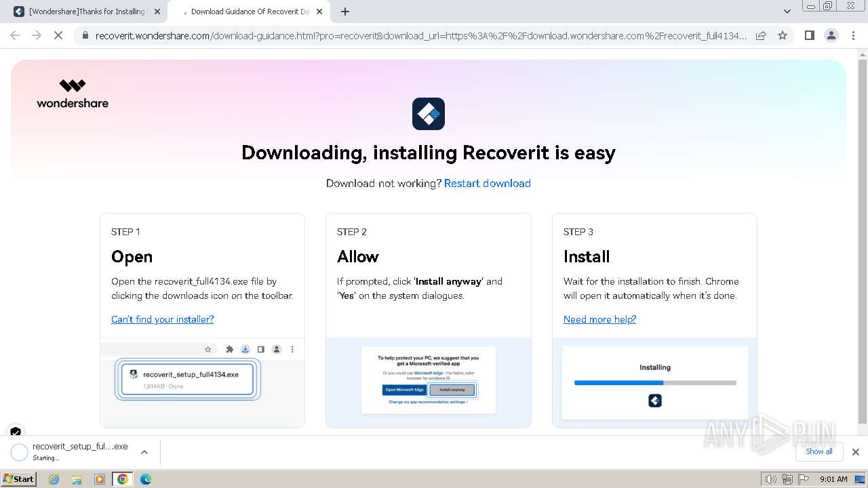Go back to previous page
868x488 pixels.
coord(15,35)
